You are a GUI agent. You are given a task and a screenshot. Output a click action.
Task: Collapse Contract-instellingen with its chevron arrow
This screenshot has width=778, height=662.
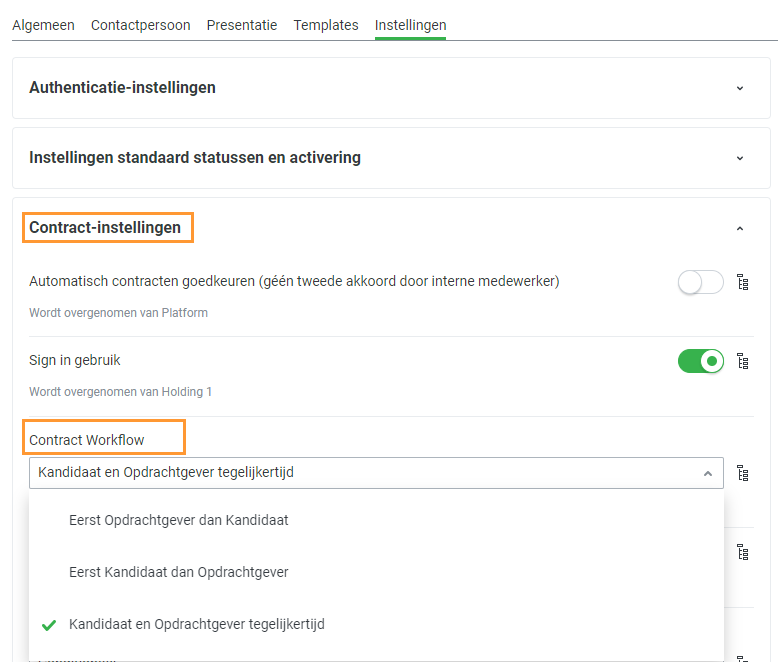(740, 228)
